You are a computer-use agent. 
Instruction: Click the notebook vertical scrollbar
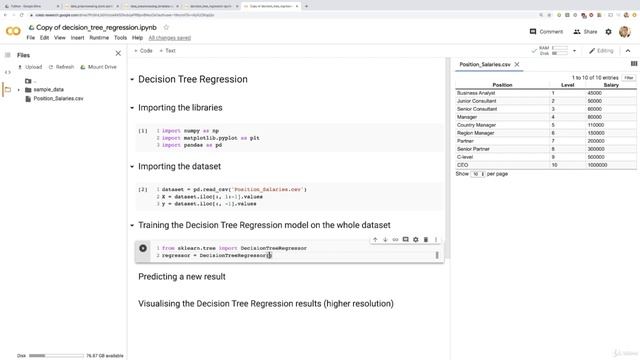coord(448,158)
